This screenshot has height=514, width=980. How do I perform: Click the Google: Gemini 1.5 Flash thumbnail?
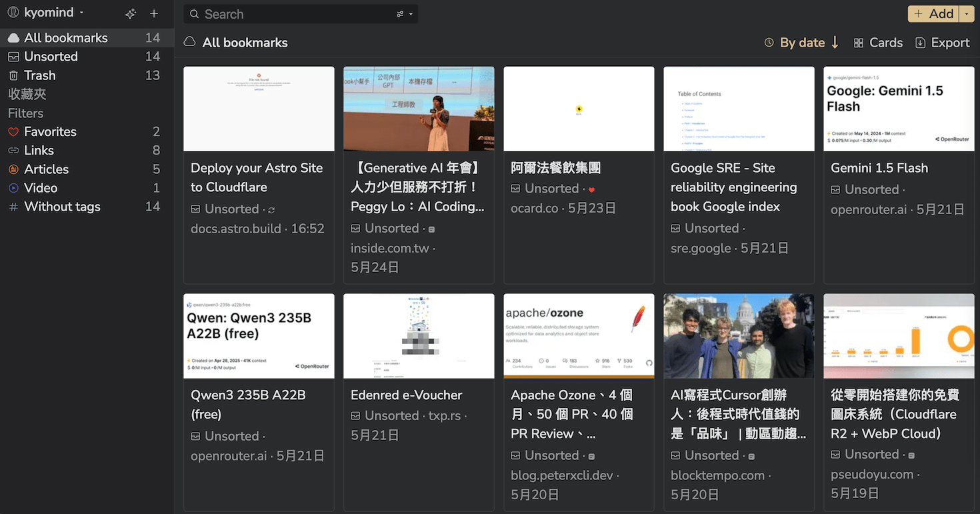point(899,109)
